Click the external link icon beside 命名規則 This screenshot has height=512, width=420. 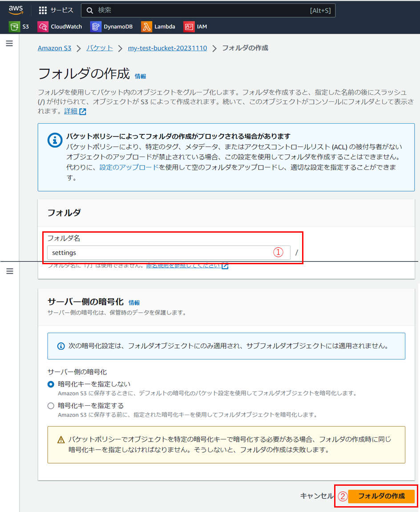tap(225, 266)
